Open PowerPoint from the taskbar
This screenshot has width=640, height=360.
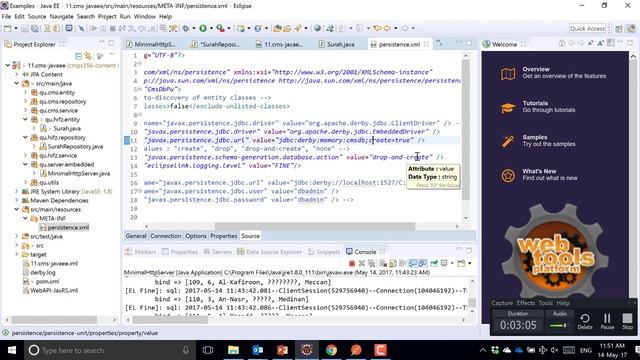click(282, 350)
